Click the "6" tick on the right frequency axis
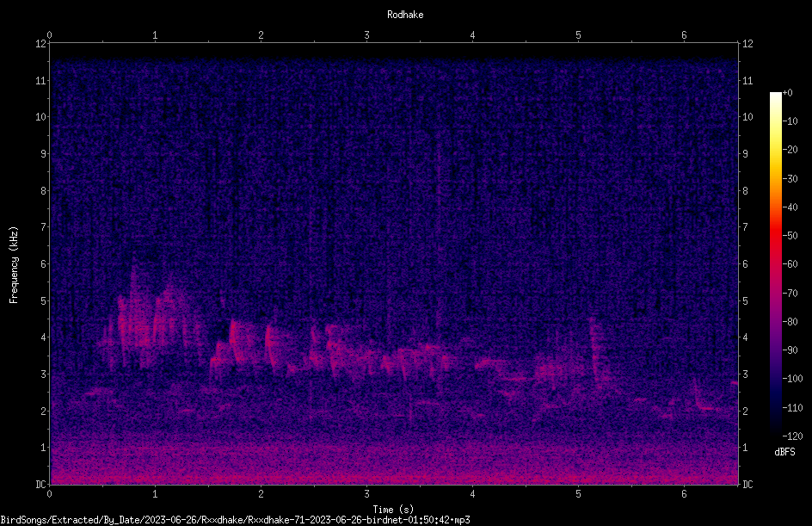The height and width of the screenshot is (526, 812). pyautogui.click(x=745, y=263)
